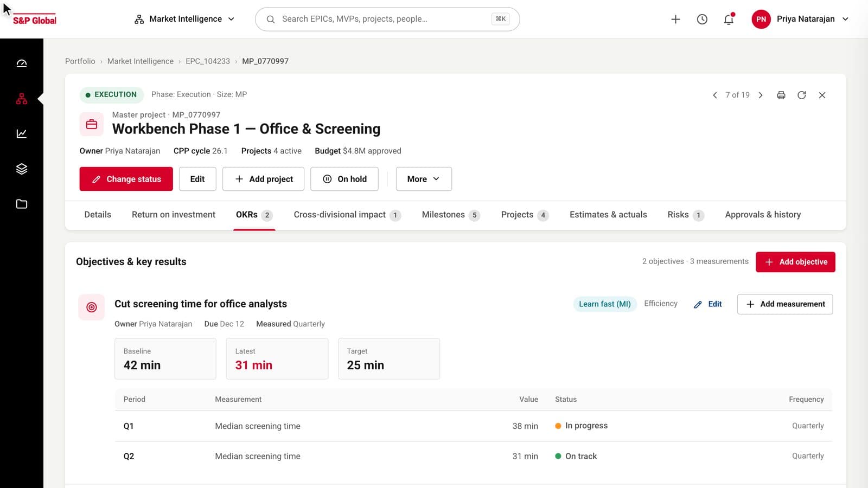Click Add measurement for screening objective
This screenshot has width=868, height=488.
785,304
